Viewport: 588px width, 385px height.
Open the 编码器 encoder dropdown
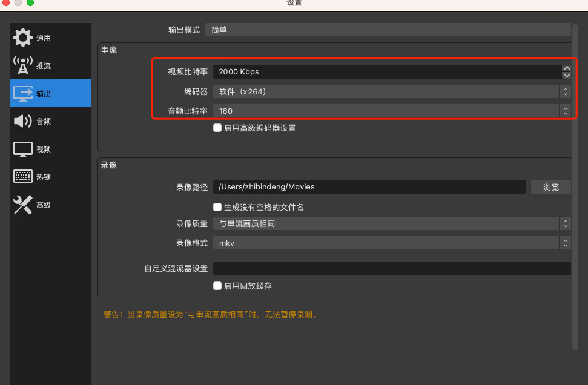coord(392,91)
